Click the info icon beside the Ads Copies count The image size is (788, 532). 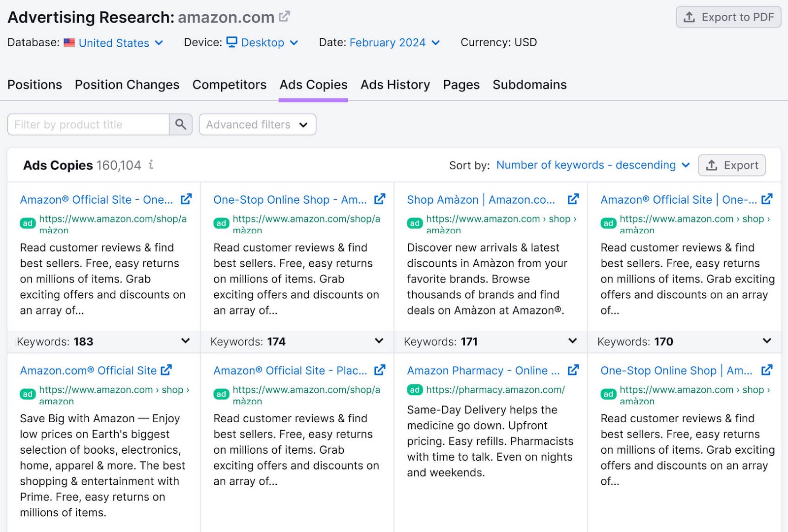point(150,165)
